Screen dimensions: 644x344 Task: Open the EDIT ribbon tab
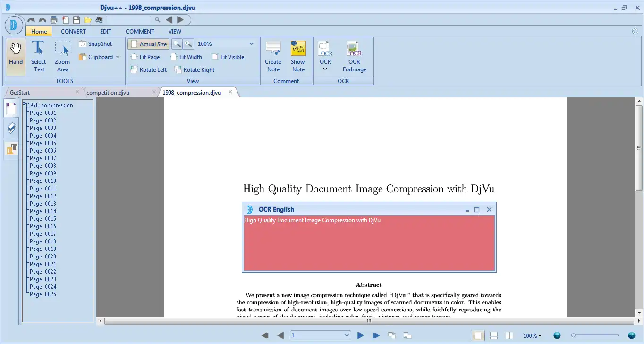point(105,31)
